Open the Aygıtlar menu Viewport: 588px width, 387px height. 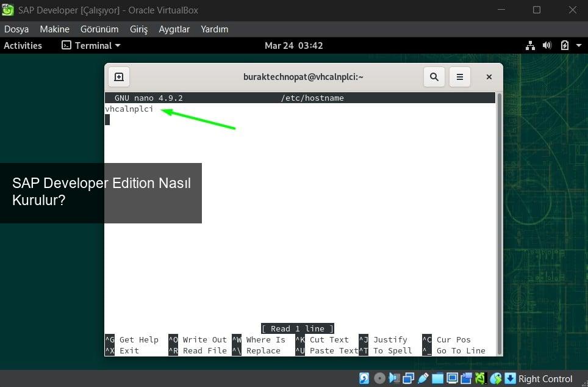(174, 29)
